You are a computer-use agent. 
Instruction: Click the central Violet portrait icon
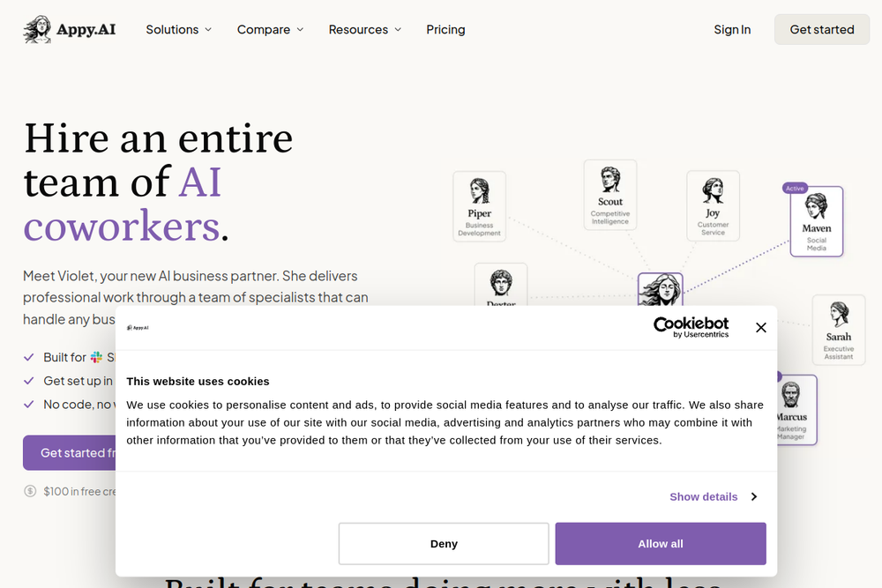tap(661, 289)
